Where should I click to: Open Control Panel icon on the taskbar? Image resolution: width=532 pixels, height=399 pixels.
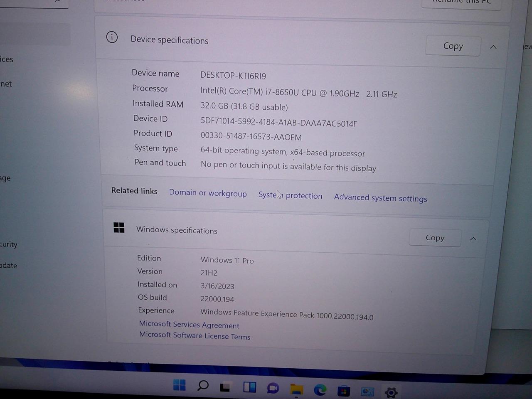tap(367, 392)
